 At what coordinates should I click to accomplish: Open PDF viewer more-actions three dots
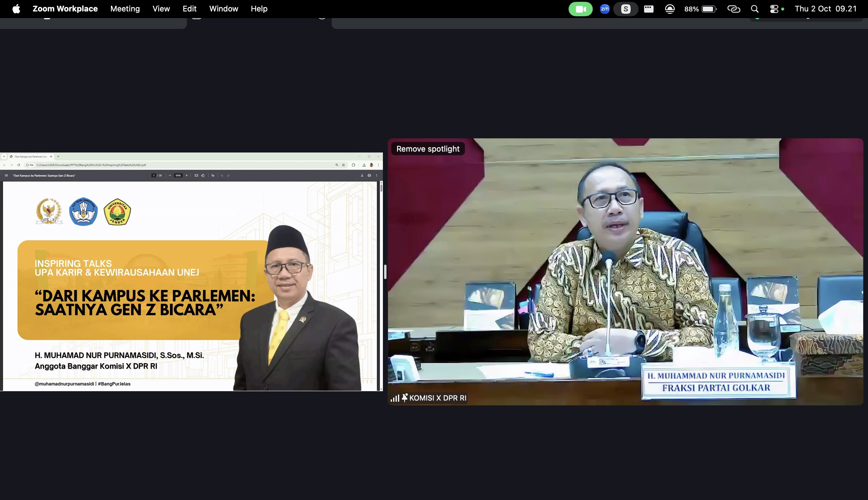point(377,175)
